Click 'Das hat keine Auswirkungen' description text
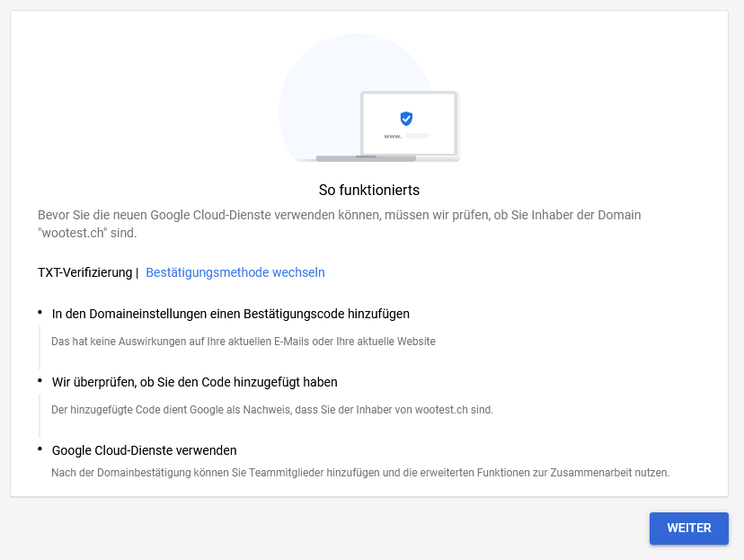 tap(243, 342)
